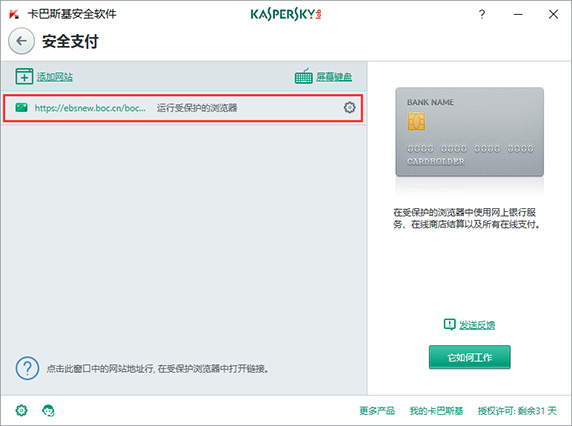Open the ebsnew.boc.cn website link

pyautogui.click(x=90, y=108)
